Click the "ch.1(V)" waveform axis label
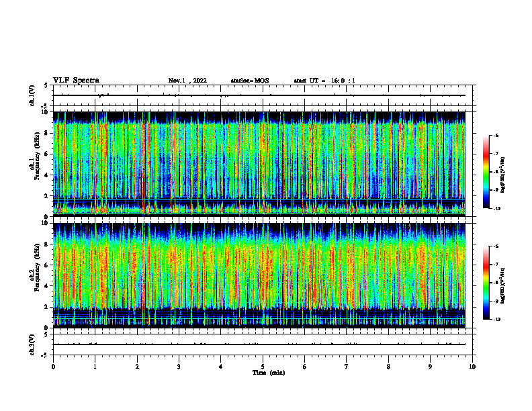The width and height of the screenshot is (532, 411). pos(32,95)
